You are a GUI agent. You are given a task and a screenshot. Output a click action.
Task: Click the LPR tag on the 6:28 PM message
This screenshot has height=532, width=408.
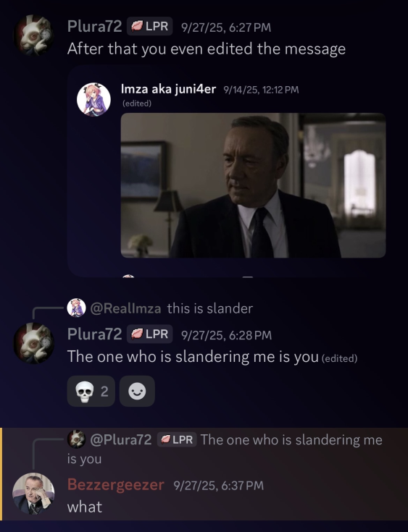[x=150, y=334]
